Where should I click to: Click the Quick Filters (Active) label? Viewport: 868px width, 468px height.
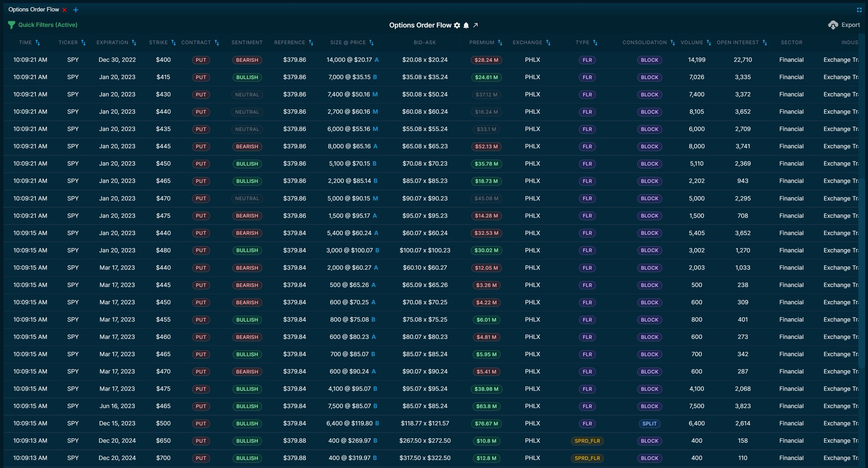48,25
